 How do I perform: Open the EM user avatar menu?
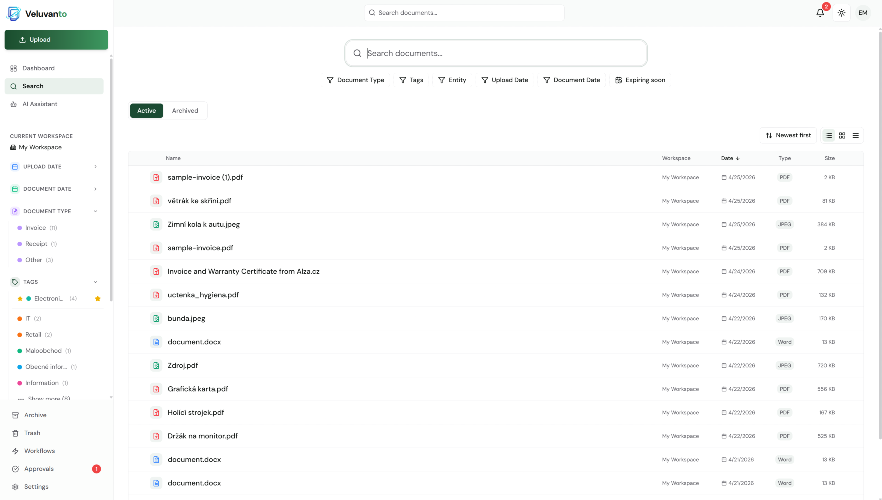pos(863,12)
